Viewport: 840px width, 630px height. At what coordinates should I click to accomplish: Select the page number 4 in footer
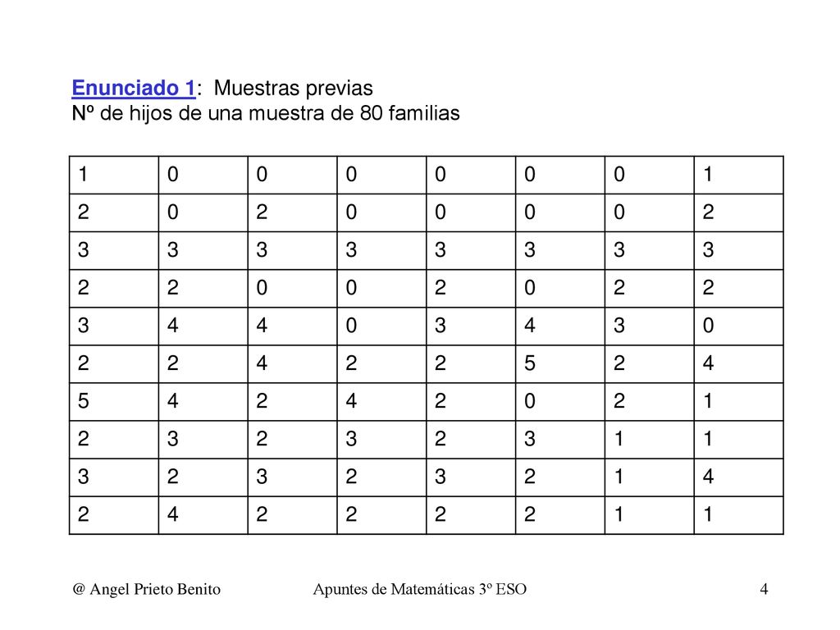[764, 589]
